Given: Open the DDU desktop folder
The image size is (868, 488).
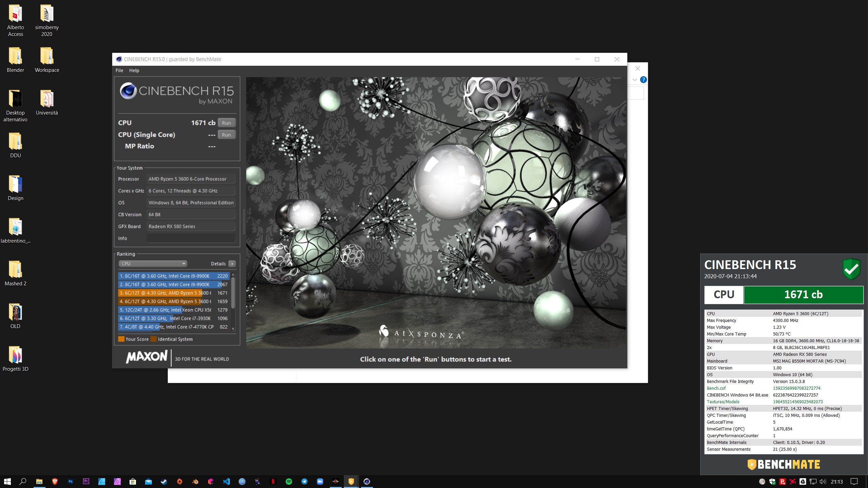Looking at the screenshot, I should pyautogui.click(x=15, y=145).
